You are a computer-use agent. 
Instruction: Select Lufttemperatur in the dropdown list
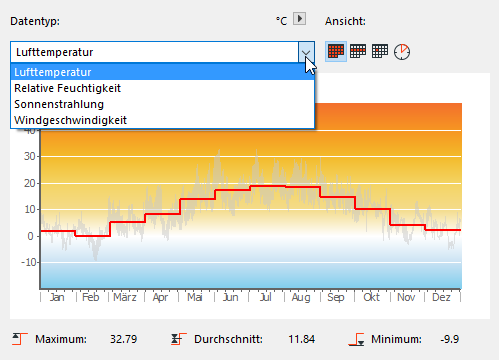click(162, 72)
